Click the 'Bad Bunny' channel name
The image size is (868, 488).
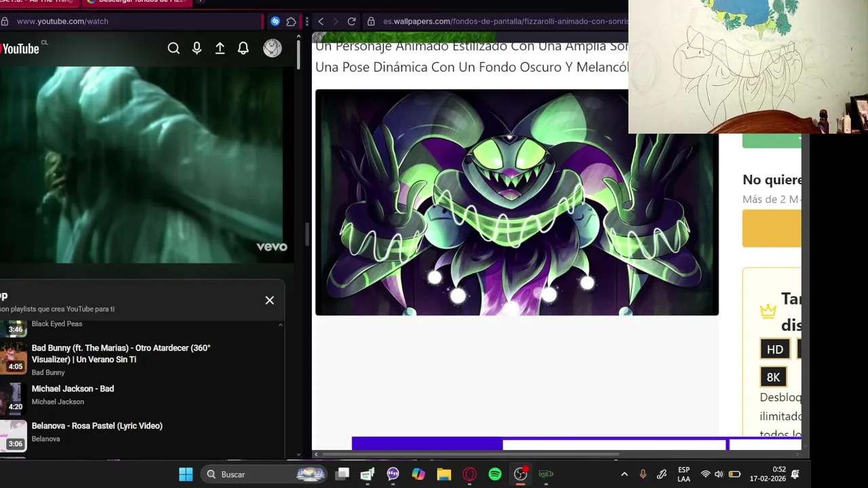48,373
